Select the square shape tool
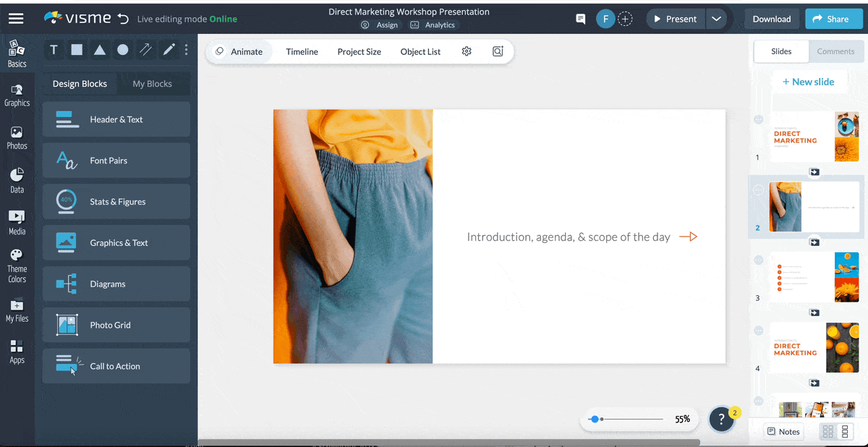The image size is (868, 447). point(77,50)
